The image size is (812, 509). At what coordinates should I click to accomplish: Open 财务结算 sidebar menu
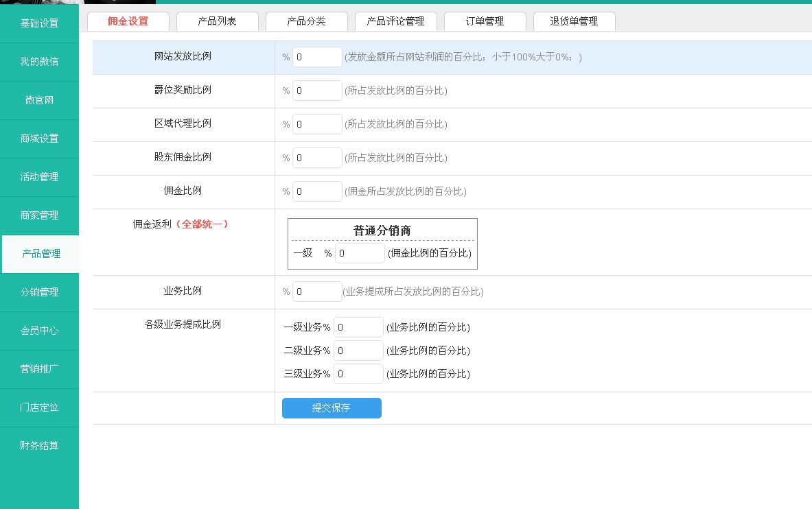tap(39, 446)
